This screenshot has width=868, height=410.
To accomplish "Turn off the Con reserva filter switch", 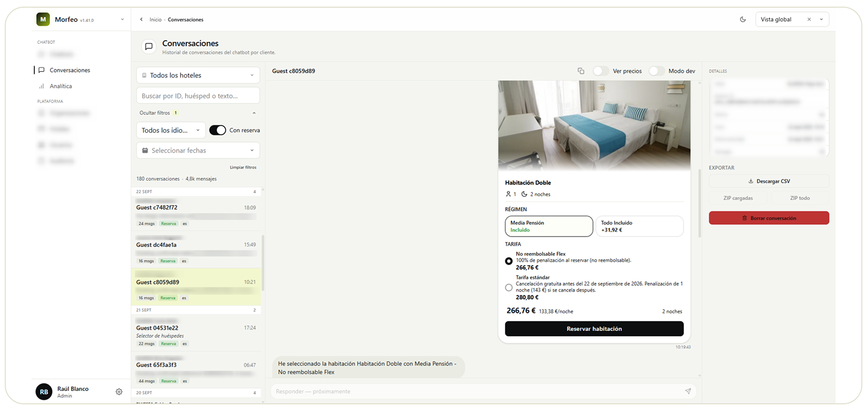I will (x=218, y=130).
